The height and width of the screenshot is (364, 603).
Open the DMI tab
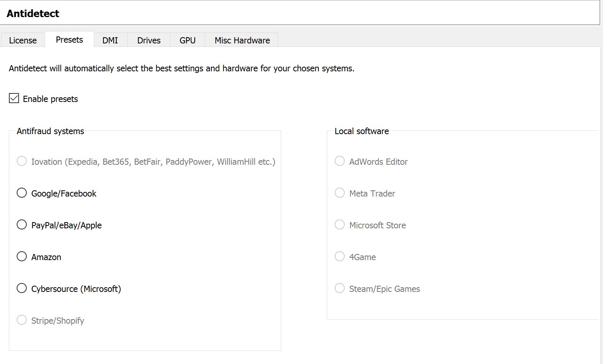[x=110, y=40]
